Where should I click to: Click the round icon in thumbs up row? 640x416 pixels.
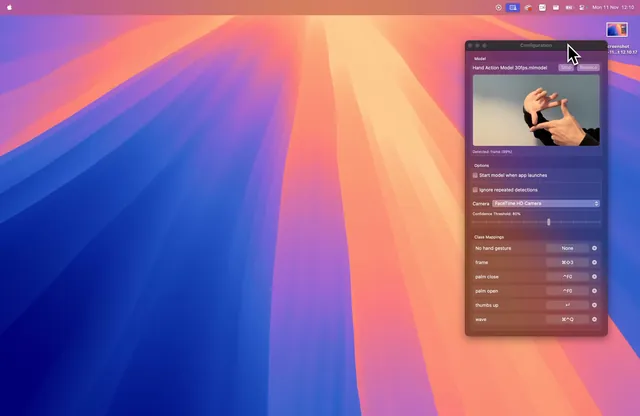(594, 305)
